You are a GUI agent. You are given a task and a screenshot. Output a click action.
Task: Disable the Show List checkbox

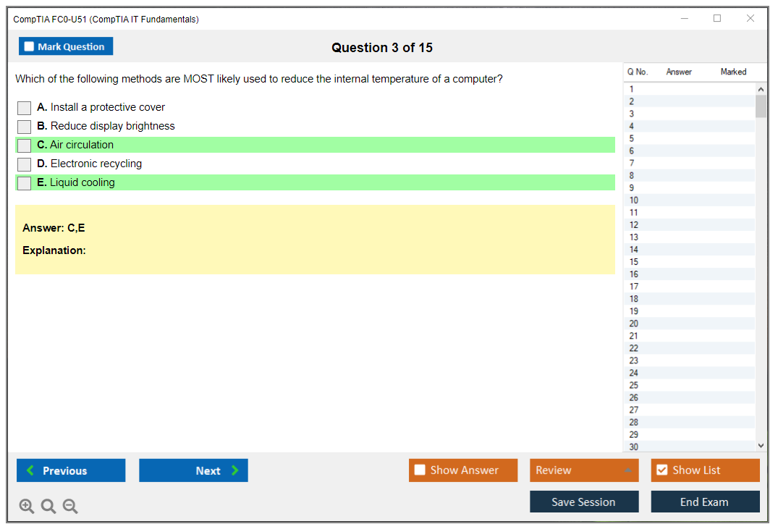point(661,470)
